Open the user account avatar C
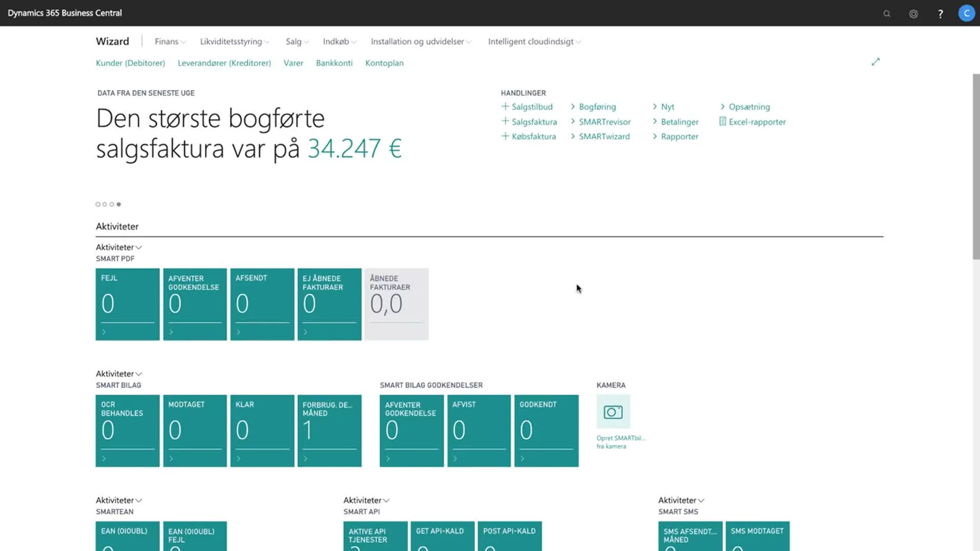This screenshot has width=980, height=551. (x=966, y=13)
